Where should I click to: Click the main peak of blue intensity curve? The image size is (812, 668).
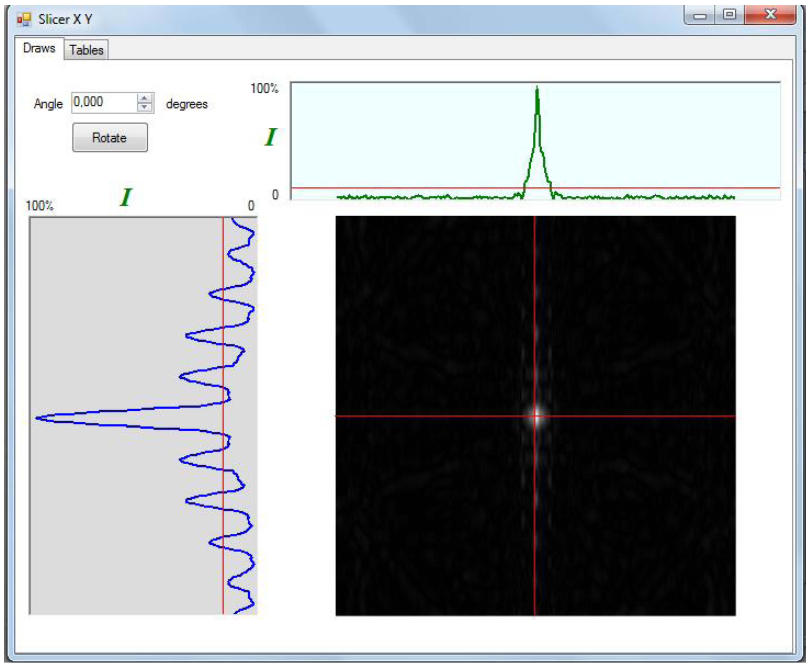[38, 418]
